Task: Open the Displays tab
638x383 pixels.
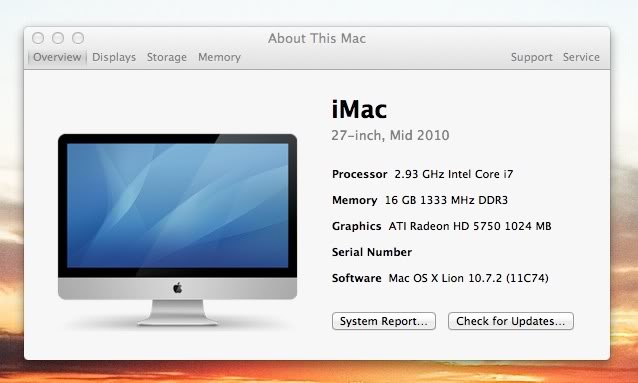Action: click(114, 57)
